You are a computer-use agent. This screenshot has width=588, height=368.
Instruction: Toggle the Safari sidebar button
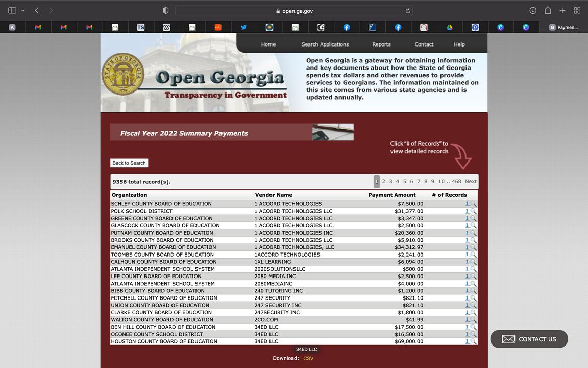(12, 11)
